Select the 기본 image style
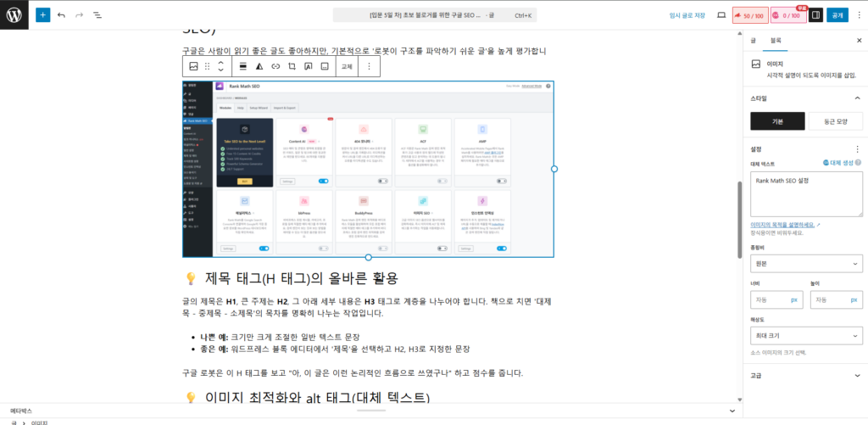868x425 pixels. coord(777,121)
